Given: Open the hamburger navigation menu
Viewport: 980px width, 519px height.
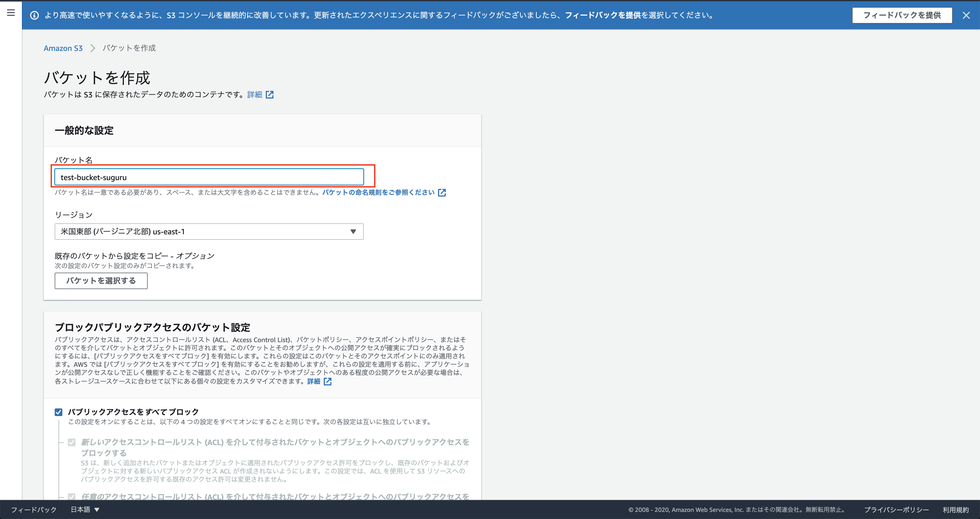Looking at the screenshot, I should (11, 13).
